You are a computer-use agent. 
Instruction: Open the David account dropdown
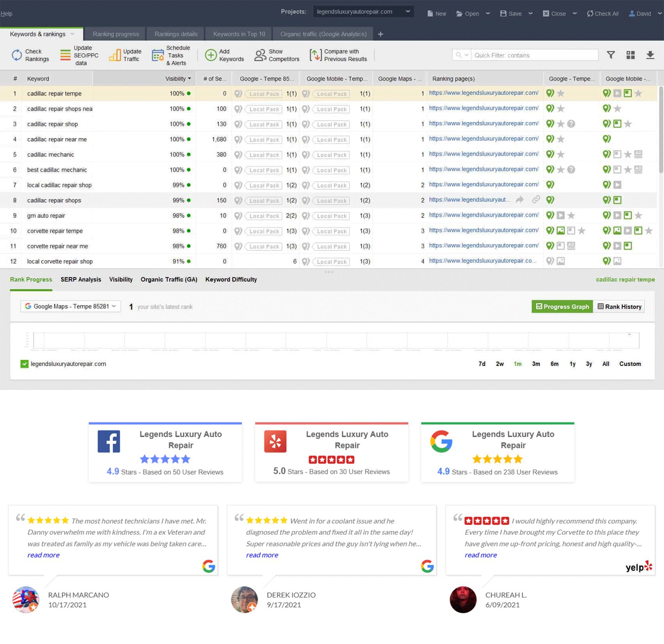tap(659, 14)
